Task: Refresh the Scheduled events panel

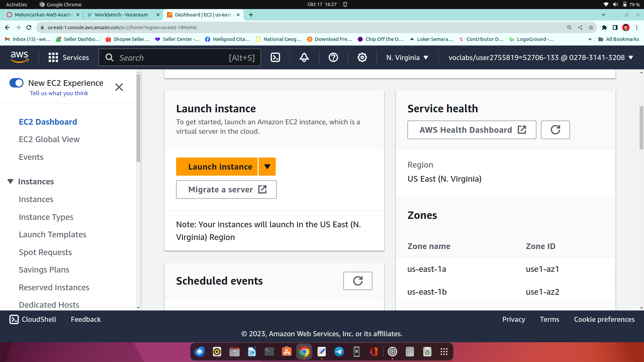Action: 358,281
